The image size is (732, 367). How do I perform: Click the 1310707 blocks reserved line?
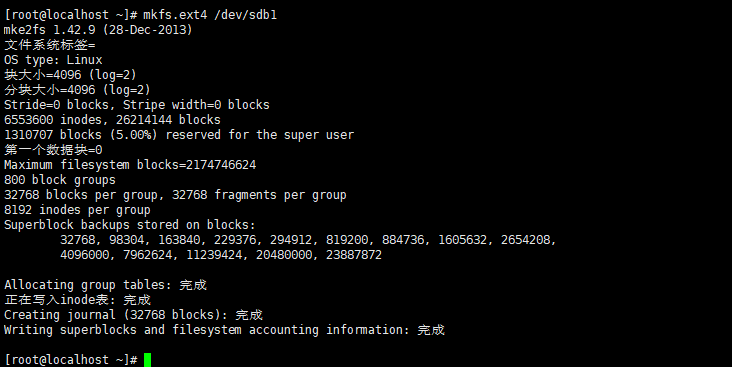(179, 135)
